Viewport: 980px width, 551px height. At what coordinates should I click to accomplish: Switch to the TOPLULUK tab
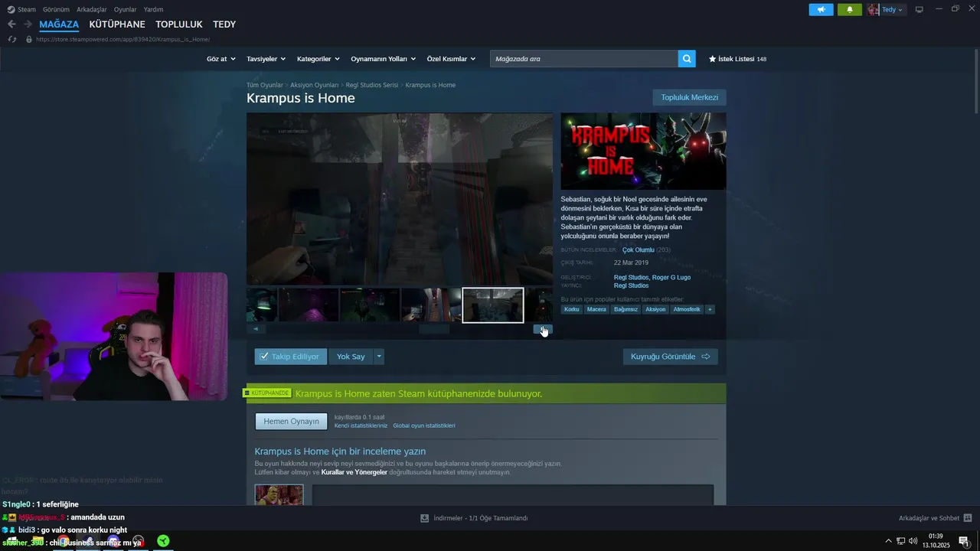click(179, 24)
